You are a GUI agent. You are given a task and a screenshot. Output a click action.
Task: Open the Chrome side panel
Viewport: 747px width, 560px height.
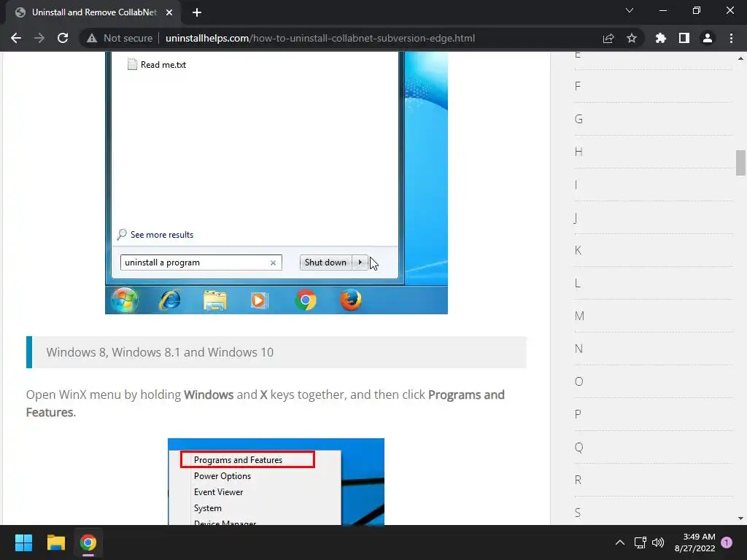(x=684, y=38)
